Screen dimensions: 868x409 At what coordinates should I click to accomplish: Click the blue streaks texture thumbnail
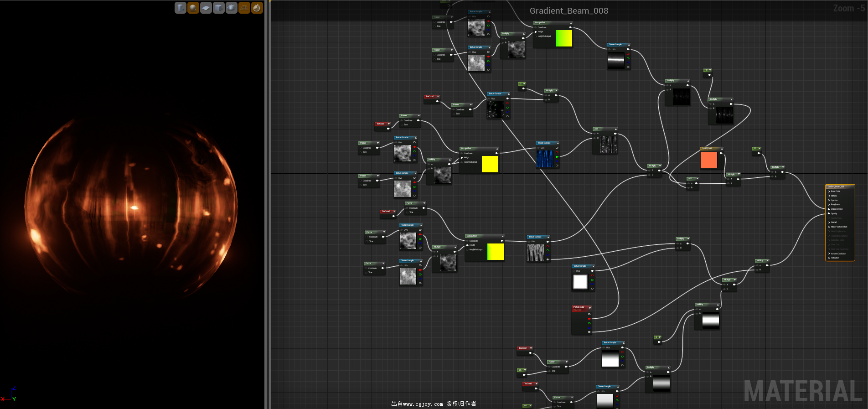pyautogui.click(x=545, y=159)
